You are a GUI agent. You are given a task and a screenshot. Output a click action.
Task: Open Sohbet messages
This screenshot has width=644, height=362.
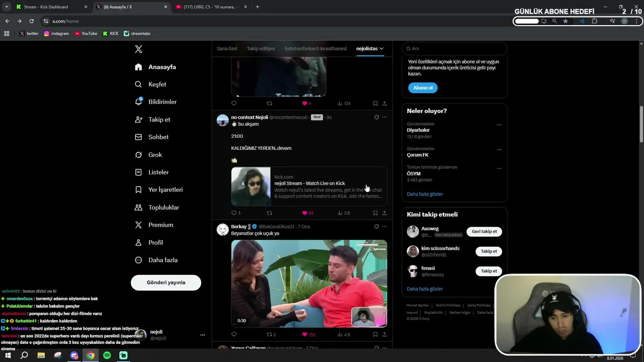151,137
